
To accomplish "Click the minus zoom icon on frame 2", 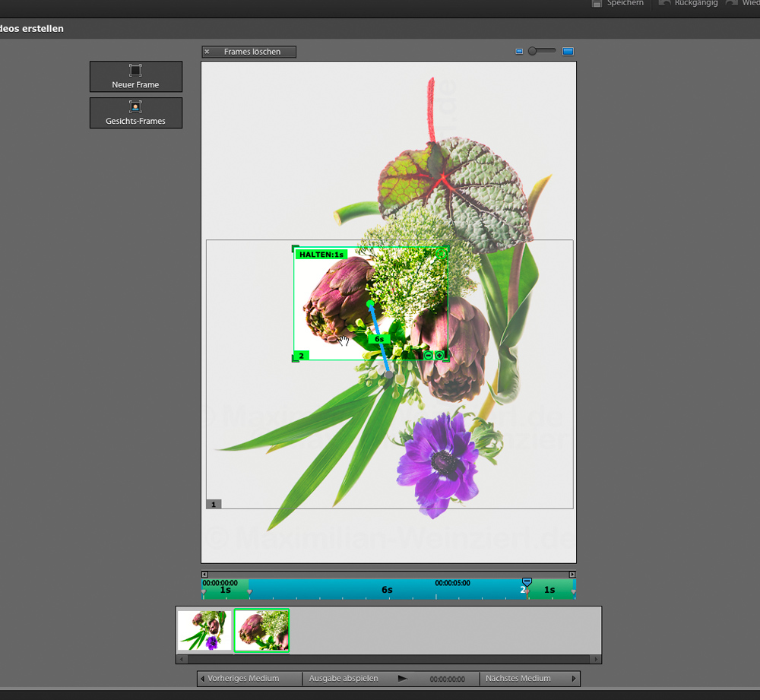I will tap(429, 356).
